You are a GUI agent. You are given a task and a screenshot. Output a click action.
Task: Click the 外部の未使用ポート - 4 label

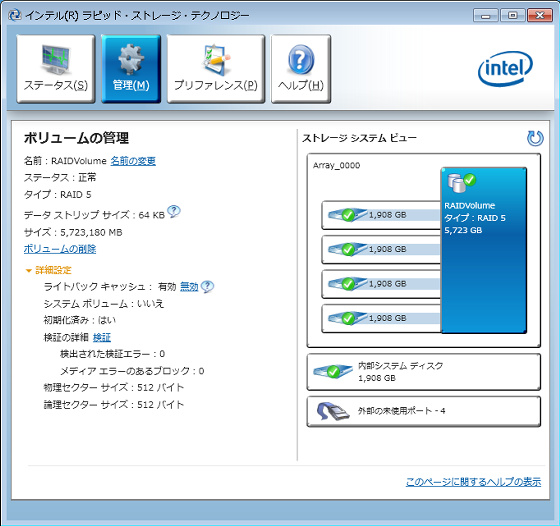[x=401, y=411]
